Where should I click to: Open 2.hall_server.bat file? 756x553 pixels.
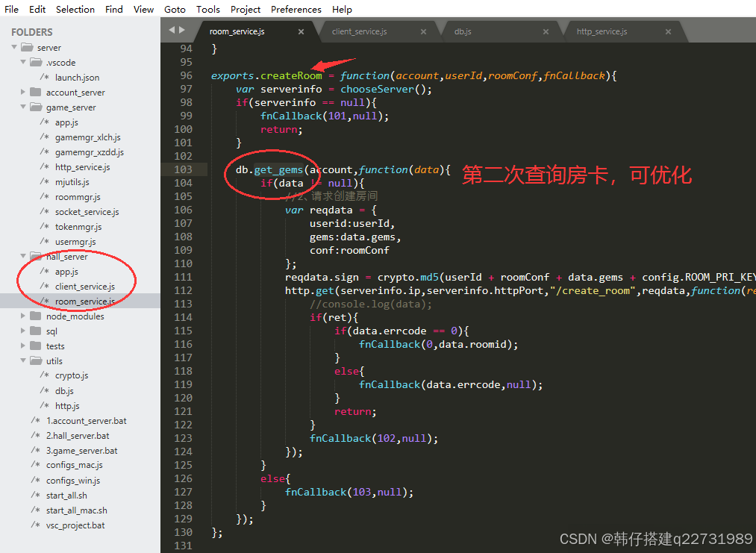pos(78,435)
